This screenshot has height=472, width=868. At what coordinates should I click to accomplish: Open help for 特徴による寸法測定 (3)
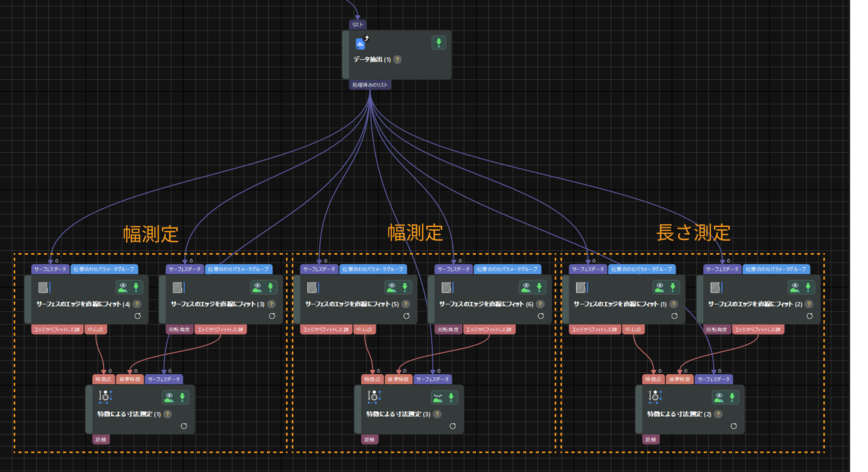coord(437,414)
